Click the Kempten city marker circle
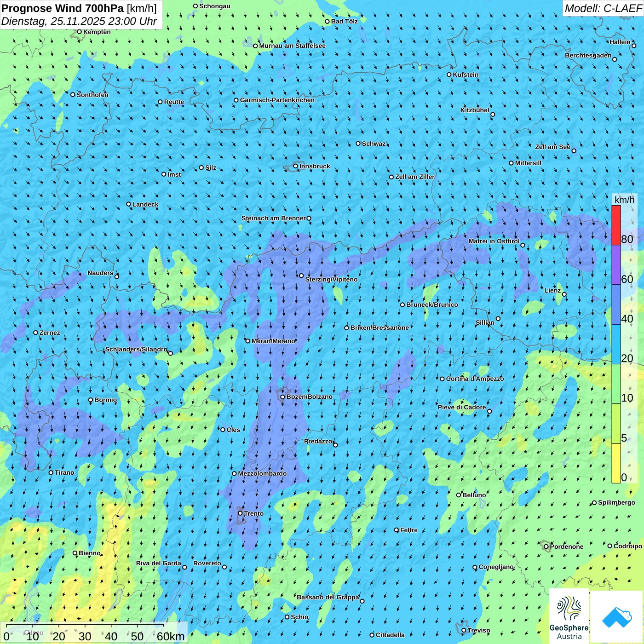The width and height of the screenshot is (644, 644). pos(79,32)
